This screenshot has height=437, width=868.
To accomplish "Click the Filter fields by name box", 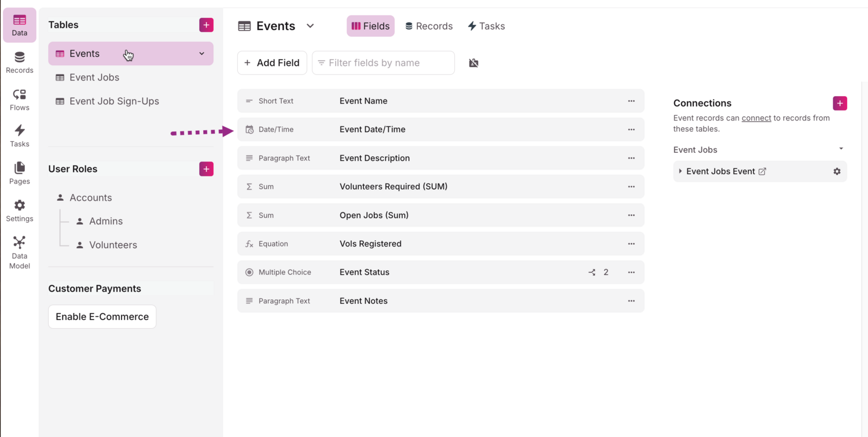I will (383, 63).
